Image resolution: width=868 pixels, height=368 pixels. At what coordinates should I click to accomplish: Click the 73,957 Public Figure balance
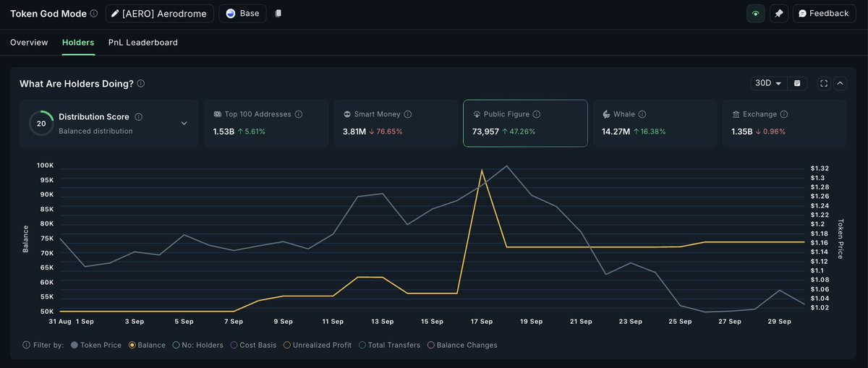486,132
